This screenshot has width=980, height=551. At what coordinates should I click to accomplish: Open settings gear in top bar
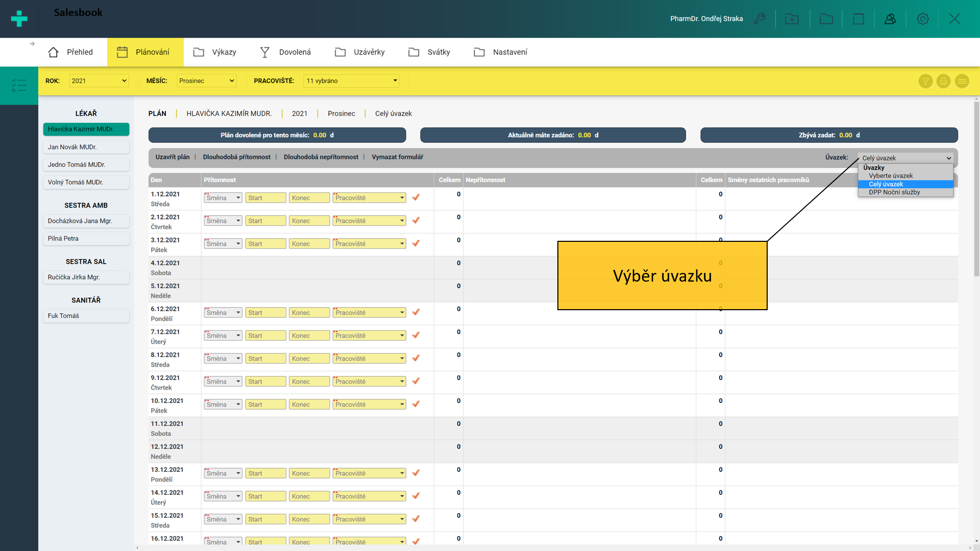922,19
